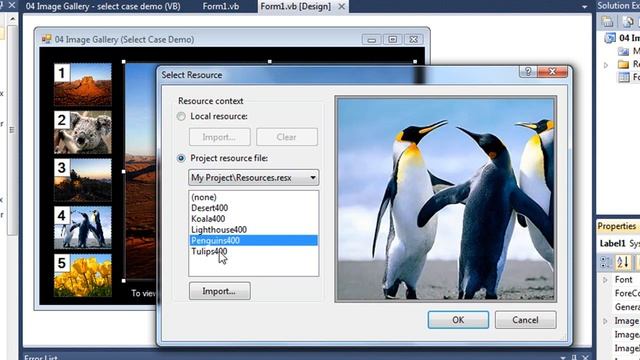
Task: Expand the folder node in Solution Explorer
Action: coord(606,65)
